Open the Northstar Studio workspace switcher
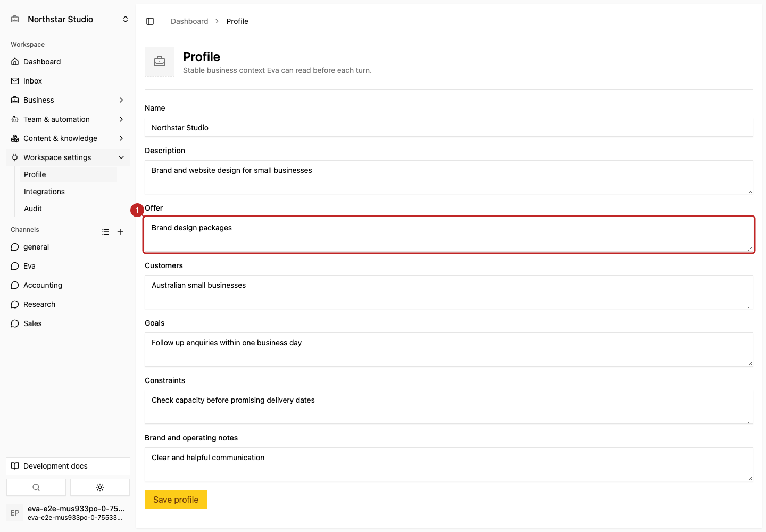 [x=68, y=19]
